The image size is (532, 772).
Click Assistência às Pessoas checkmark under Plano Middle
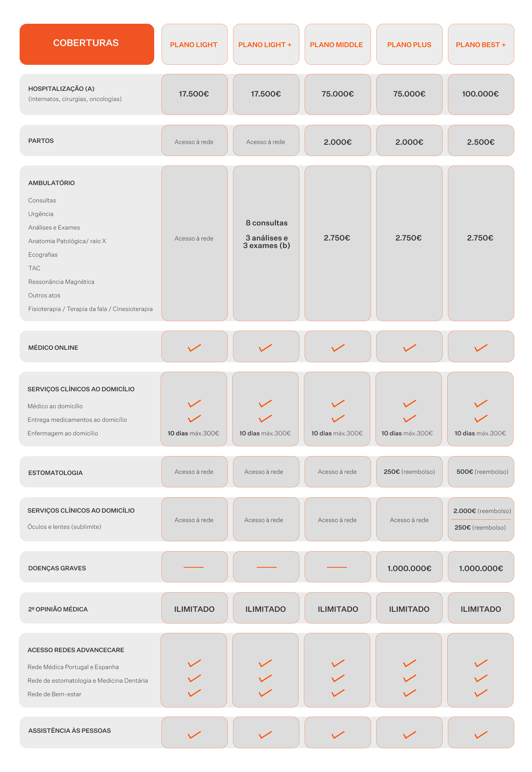(338, 734)
